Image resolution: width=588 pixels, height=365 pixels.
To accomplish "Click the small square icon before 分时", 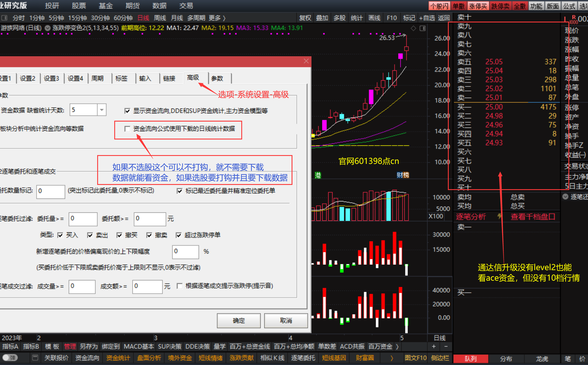I will click(4, 18).
